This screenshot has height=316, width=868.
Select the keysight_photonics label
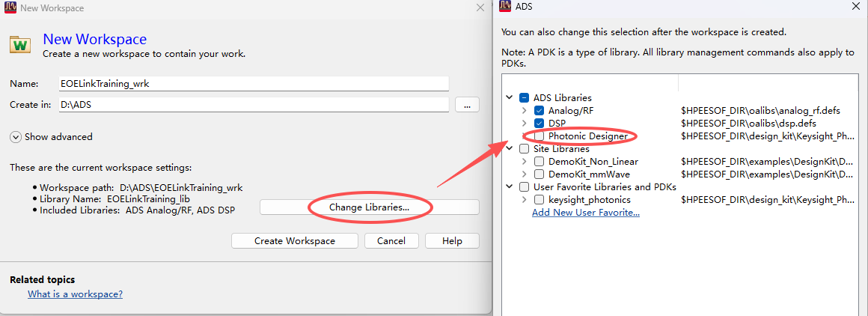(x=590, y=200)
